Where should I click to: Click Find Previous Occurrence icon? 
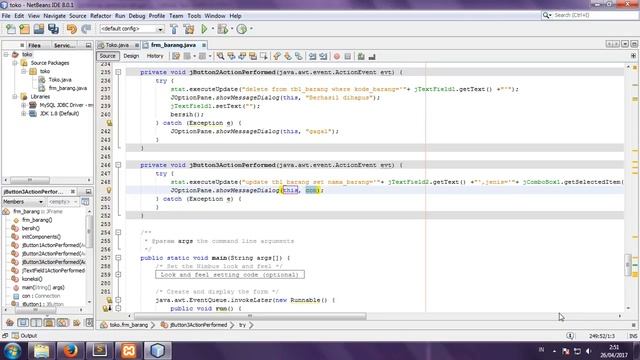(231, 56)
